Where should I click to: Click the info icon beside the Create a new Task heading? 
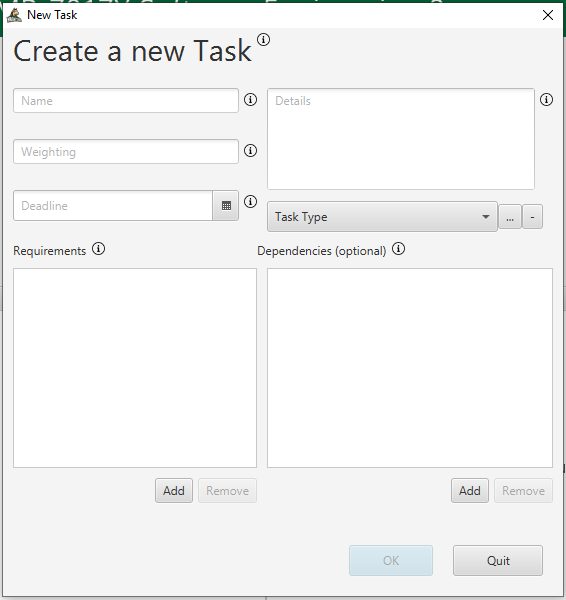(x=263, y=39)
